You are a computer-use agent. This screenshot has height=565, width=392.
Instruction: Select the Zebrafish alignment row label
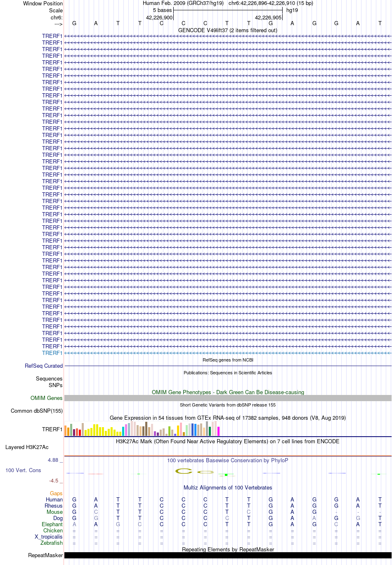point(52,543)
